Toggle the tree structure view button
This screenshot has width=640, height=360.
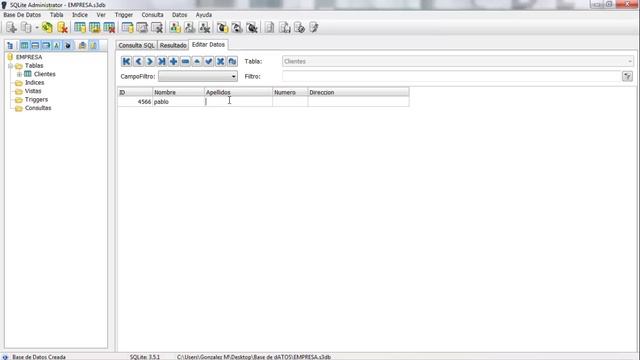(x=10, y=45)
